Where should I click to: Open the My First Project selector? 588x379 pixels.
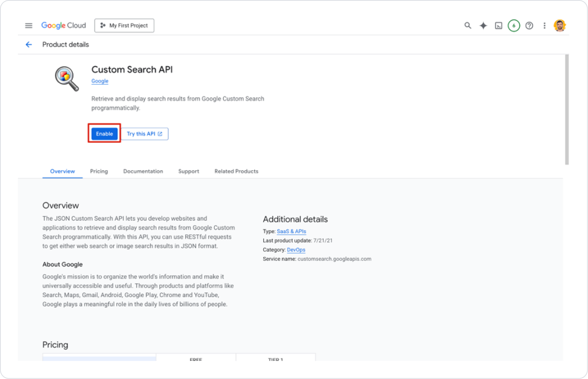tap(124, 26)
